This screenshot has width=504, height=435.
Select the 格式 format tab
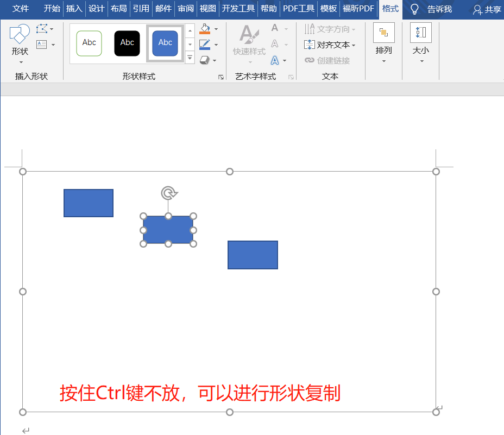(x=390, y=8)
